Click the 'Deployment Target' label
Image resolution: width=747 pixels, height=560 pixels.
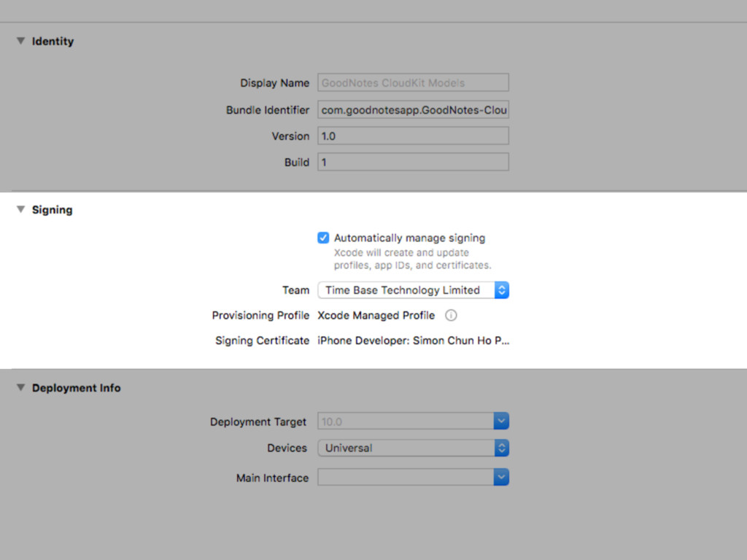[258, 422]
